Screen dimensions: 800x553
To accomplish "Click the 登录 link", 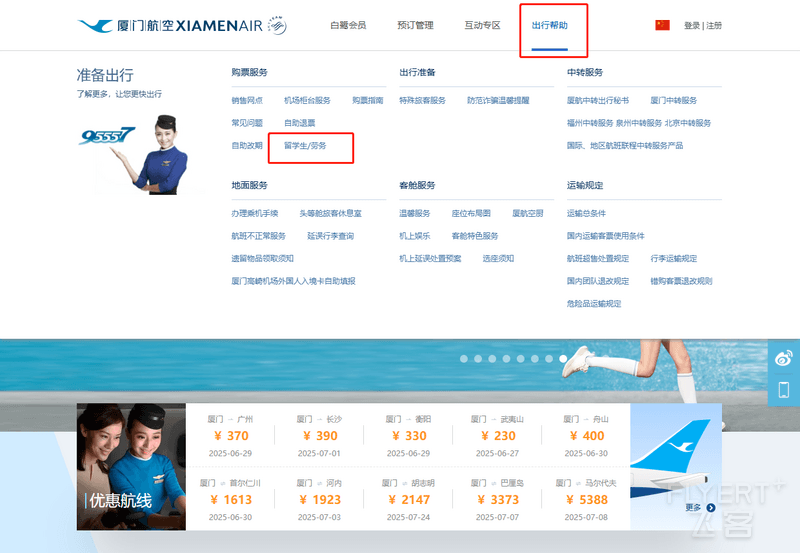I will (692, 26).
